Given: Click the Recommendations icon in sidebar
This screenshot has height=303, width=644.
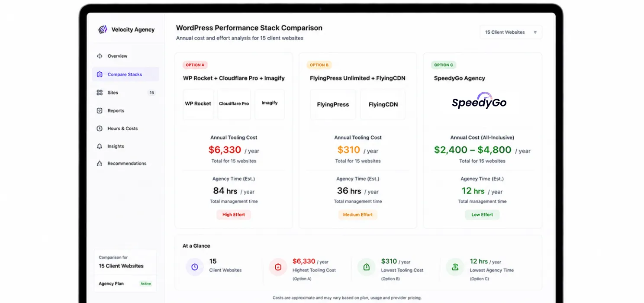Looking at the screenshot, I should (x=100, y=164).
